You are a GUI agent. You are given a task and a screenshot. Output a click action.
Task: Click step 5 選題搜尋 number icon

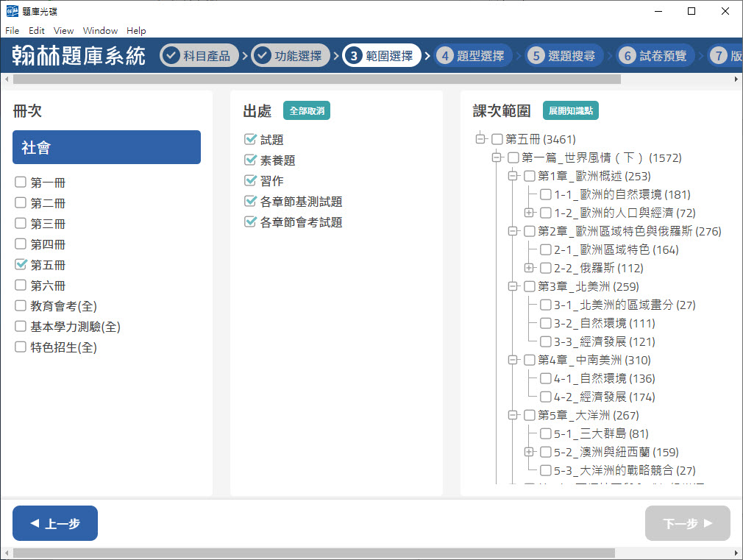click(536, 56)
